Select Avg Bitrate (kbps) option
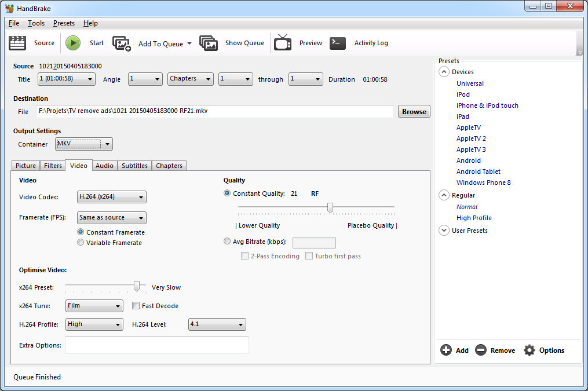Image resolution: width=588 pixels, height=391 pixels. (x=227, y=242)
